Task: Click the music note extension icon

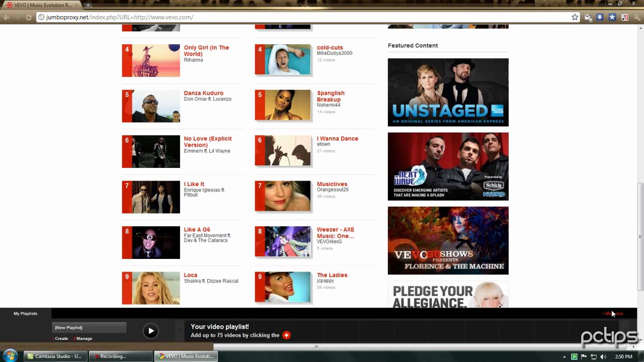Action: pyautogui.click(x=625, y=17)
